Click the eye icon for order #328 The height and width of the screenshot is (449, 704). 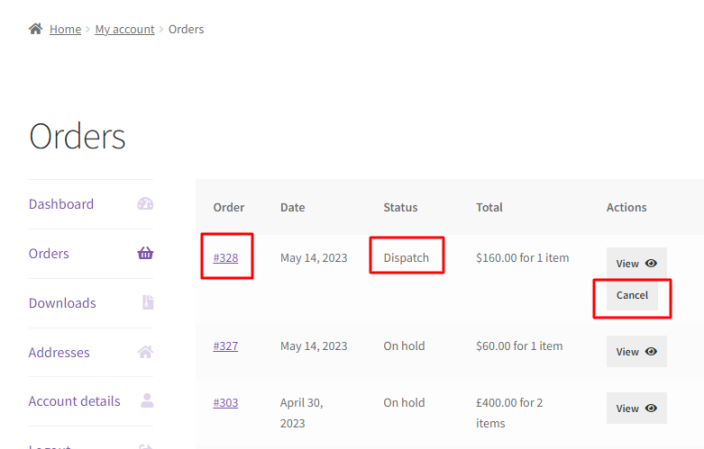click(651, 264)
